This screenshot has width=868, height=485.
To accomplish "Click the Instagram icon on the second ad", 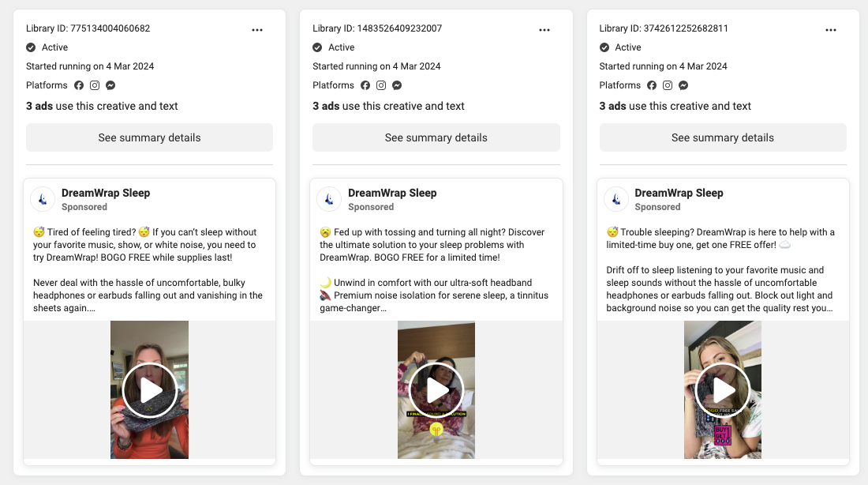I will (381, 85).
